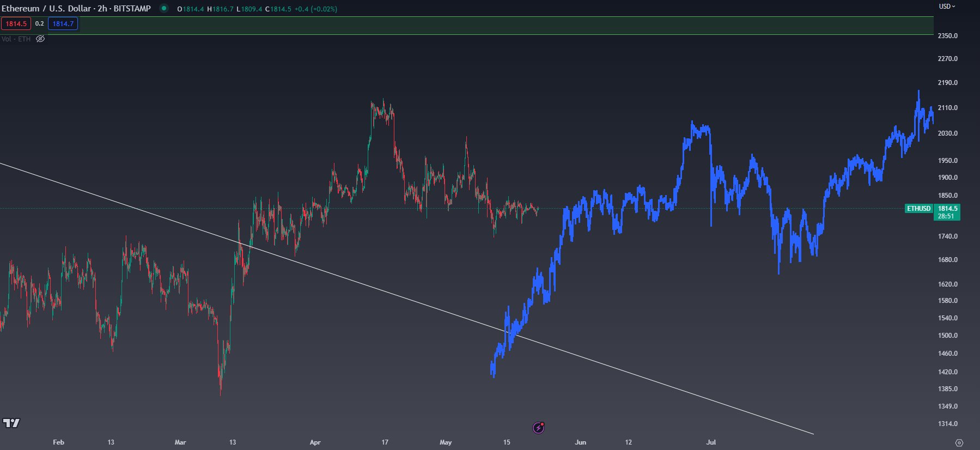
Task: Click the Jun label on time axis
Action: [x=580, y=442]
